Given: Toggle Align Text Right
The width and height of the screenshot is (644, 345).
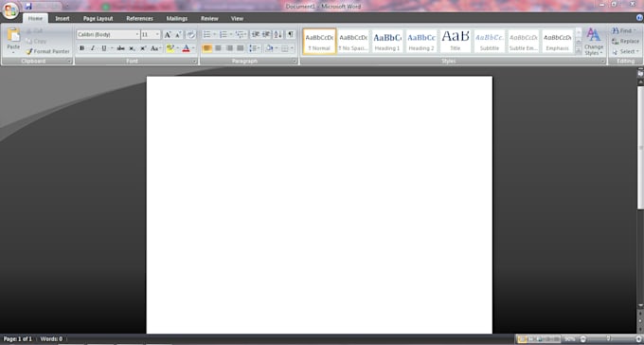Looking at the screenshot, I should [229, 48].
